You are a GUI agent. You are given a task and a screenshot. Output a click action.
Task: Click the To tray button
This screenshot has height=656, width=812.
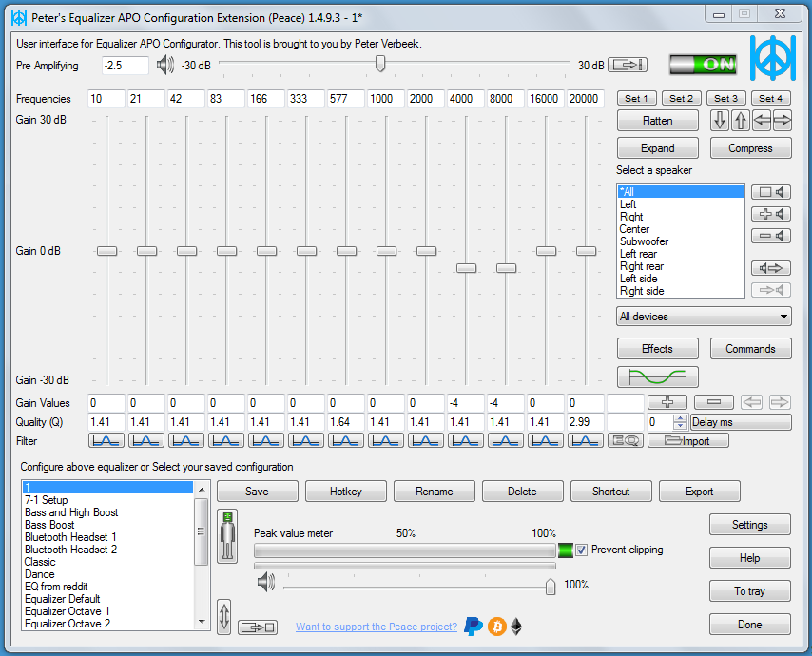(x=750, y=590)
